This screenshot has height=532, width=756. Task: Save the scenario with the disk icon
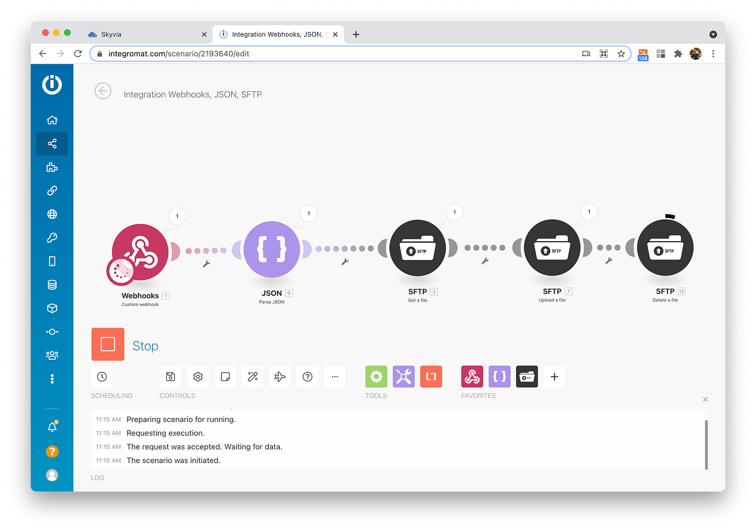point(170,377)
